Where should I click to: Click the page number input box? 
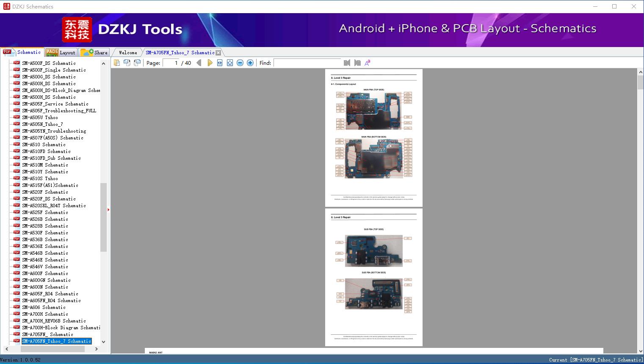click(171, 63)
